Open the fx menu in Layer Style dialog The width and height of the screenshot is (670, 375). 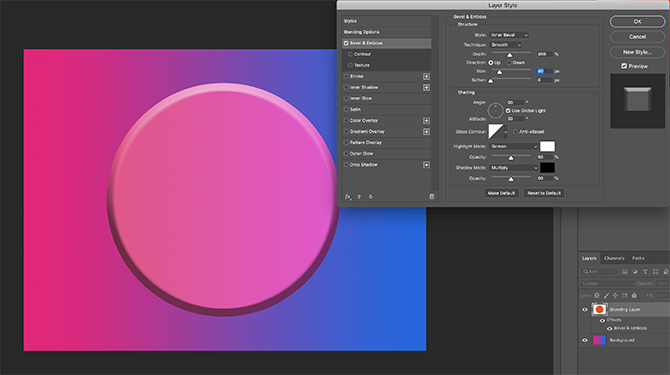(x=348, y=197)
